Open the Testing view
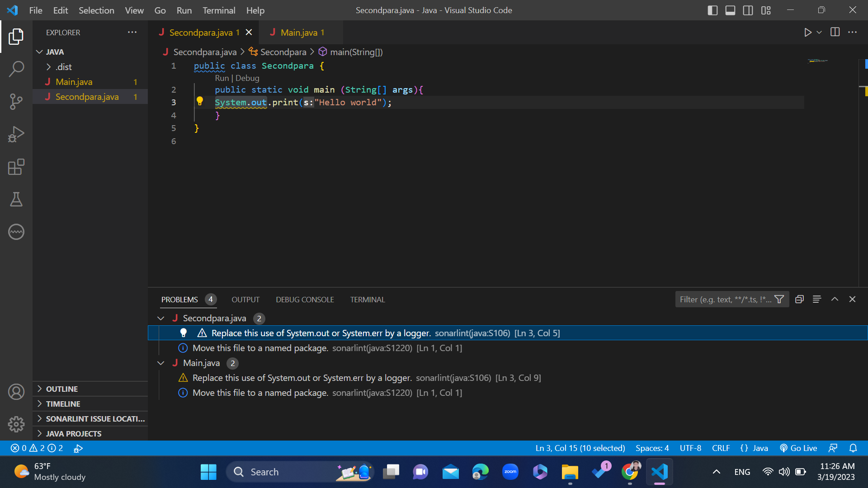Viewport: 868px width, 488px height. click(16, 199)
